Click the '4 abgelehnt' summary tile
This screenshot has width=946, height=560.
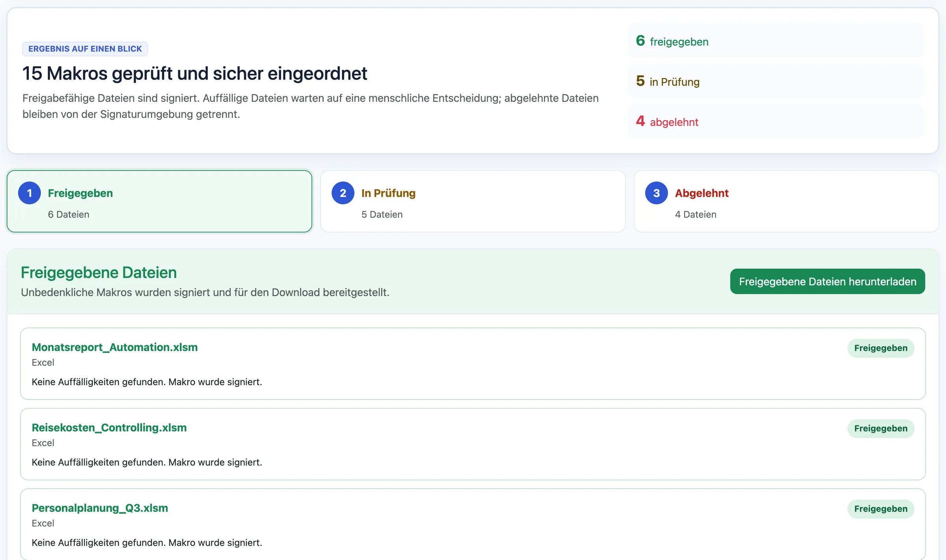tap(776, 121)
